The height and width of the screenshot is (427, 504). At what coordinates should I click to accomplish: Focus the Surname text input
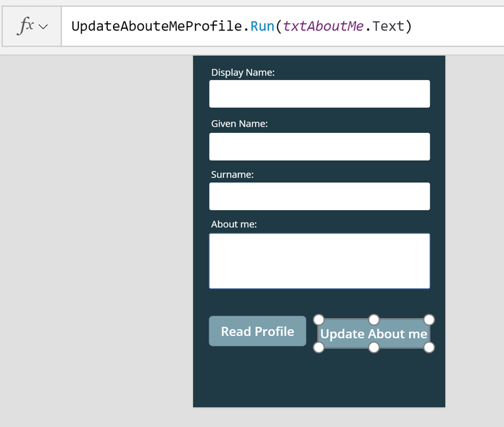[x=320, y=196]
